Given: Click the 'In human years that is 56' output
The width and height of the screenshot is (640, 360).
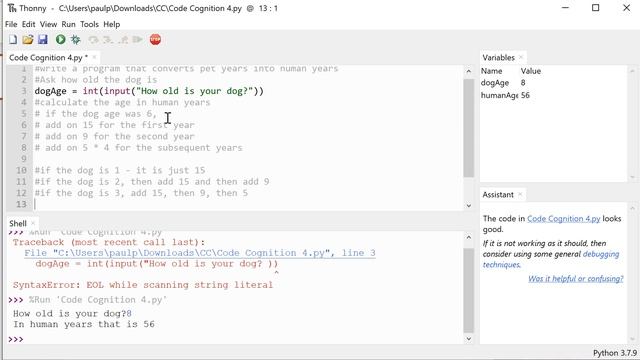Looking at the screenshot, I should [84, 324].
